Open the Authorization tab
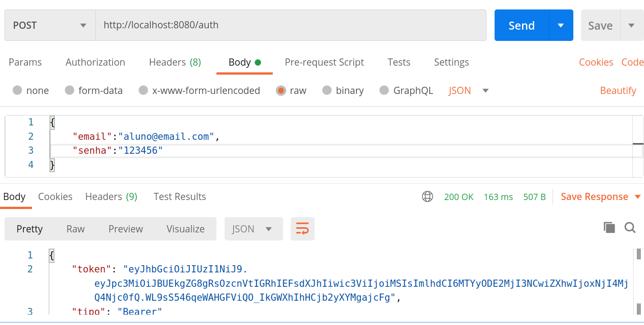Viewport: 644px width, 325px height. tap(95, 62)
